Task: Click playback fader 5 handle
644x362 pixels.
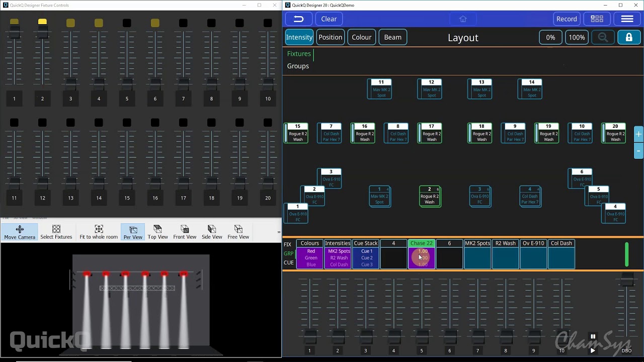Action: pos(422,337)
